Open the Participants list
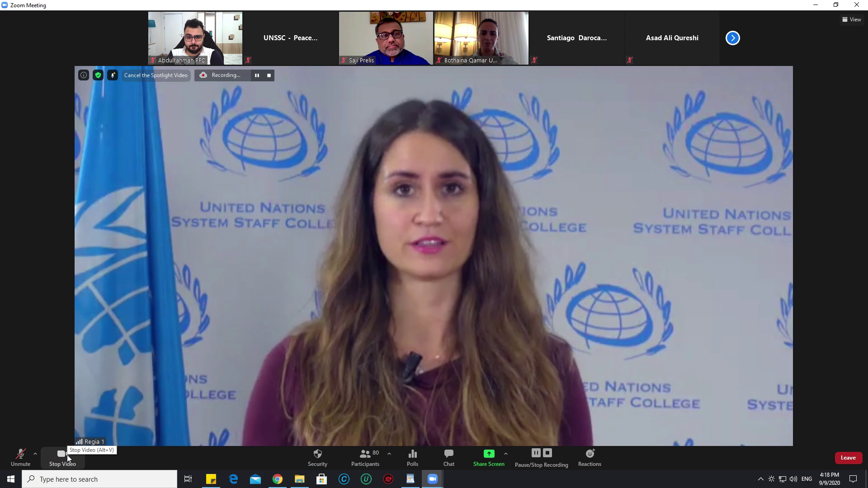The image size is (868, 488). pyautogui.click(x=365, y=457)
